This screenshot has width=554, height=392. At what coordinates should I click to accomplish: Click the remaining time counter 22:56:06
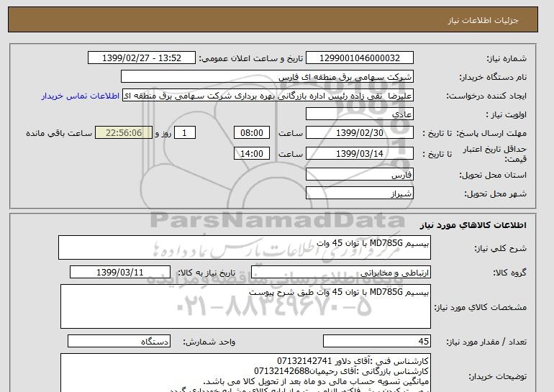(124, 133)
